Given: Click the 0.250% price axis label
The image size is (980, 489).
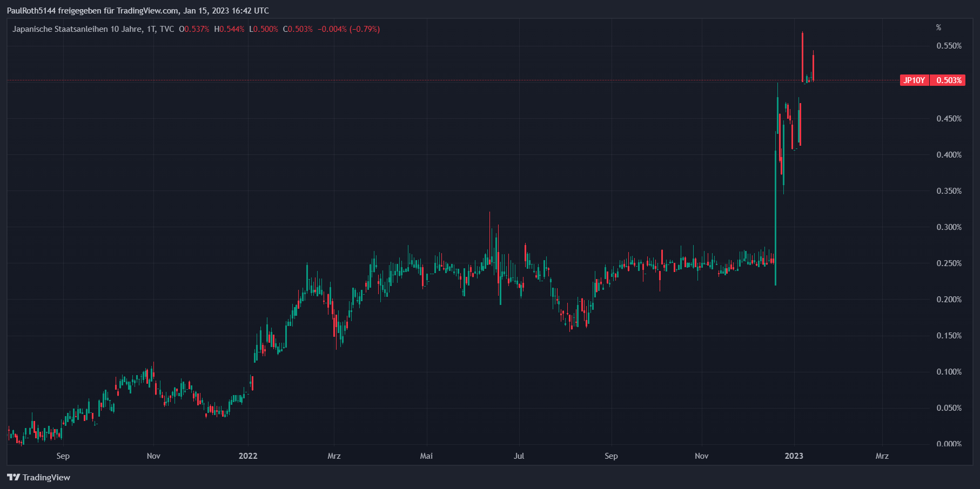Looking at the screenshot, I should click(x=949, y=263).
